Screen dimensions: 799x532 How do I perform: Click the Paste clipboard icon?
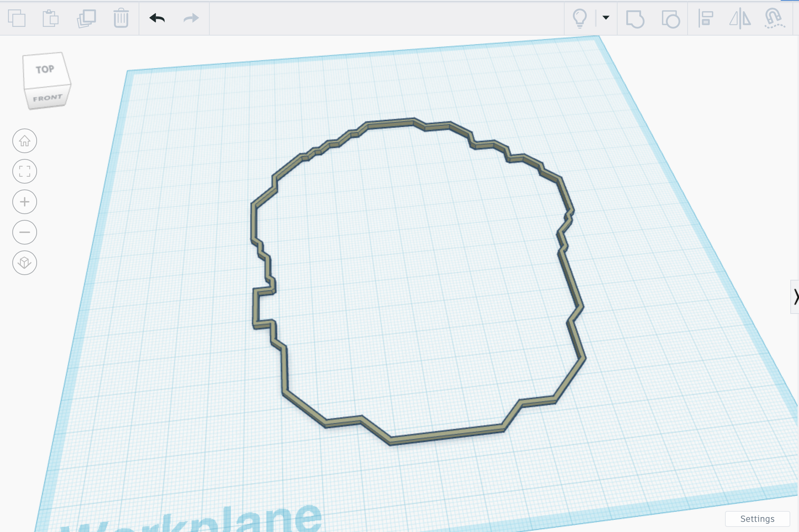[x=50, y=18]
